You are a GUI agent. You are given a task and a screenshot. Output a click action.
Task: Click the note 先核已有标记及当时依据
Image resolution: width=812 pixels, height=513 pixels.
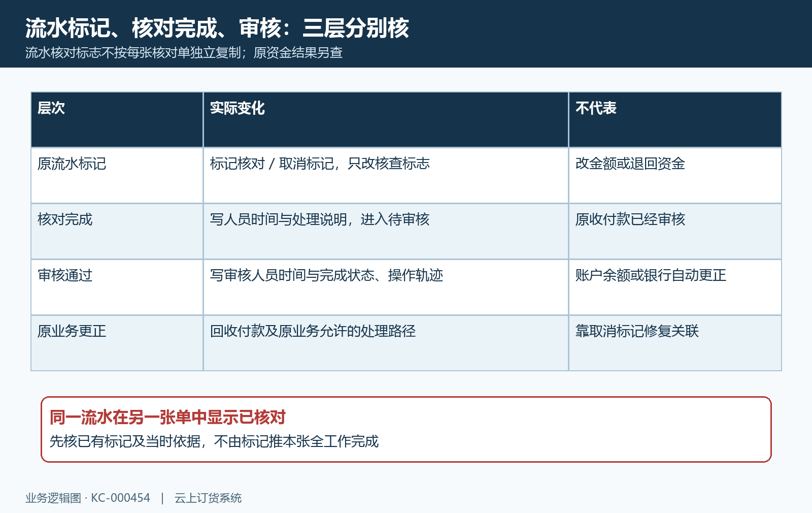point(125,441)
